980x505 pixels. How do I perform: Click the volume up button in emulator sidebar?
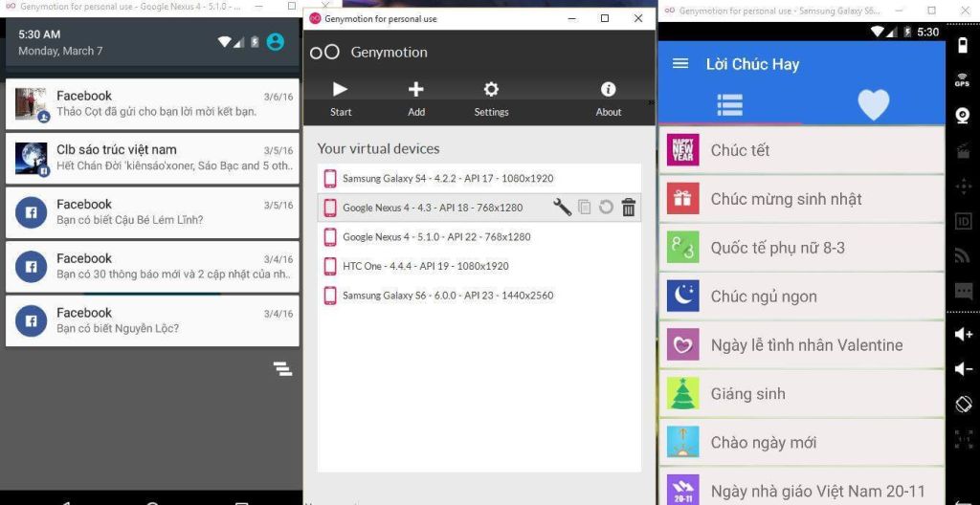coord(963,335)
